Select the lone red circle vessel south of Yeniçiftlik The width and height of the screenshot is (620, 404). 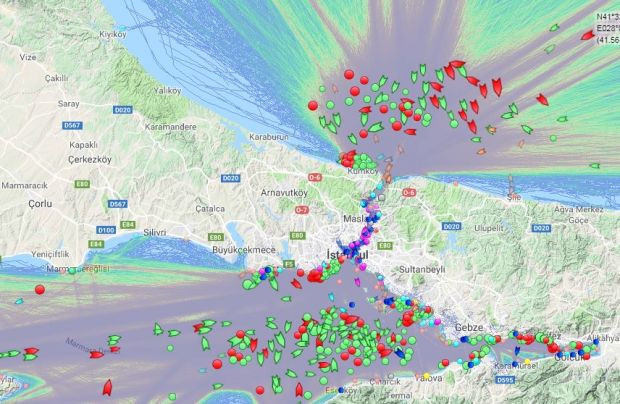pyautogui.click(x=40, y=290)
